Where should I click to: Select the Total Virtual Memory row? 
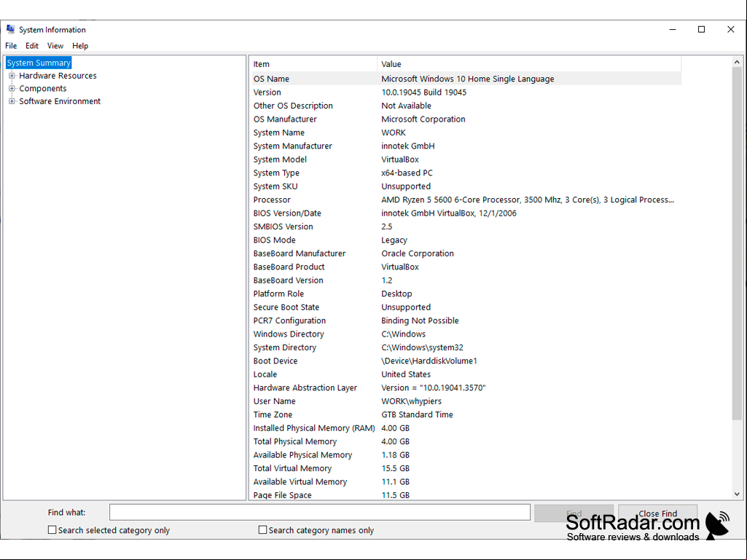click(x=467, y=468)
